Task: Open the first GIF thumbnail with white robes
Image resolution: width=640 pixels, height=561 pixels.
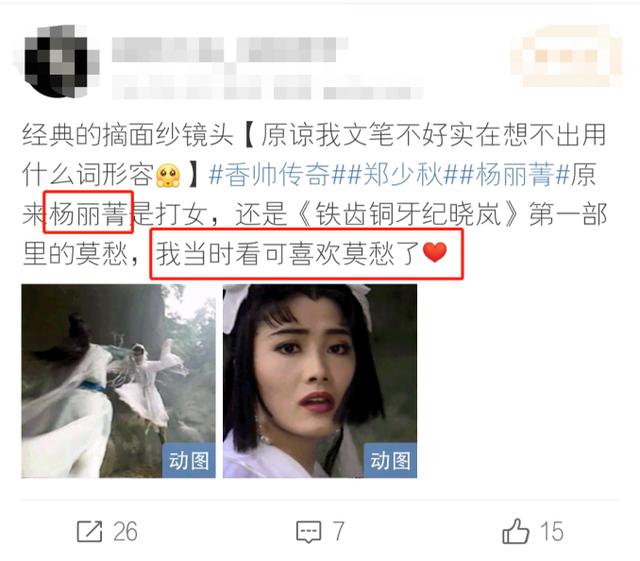Action: coord(118,381)
